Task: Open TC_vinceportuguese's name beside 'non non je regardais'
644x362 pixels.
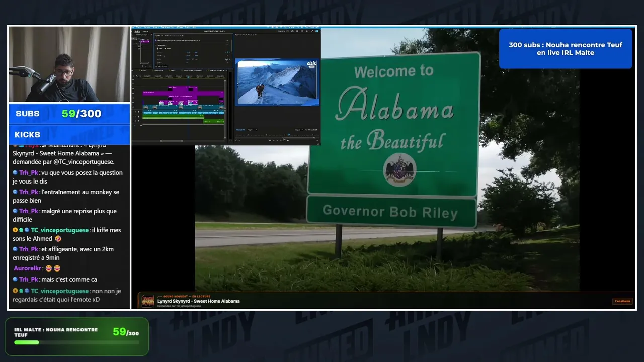Action: click(x=60, y=291)
